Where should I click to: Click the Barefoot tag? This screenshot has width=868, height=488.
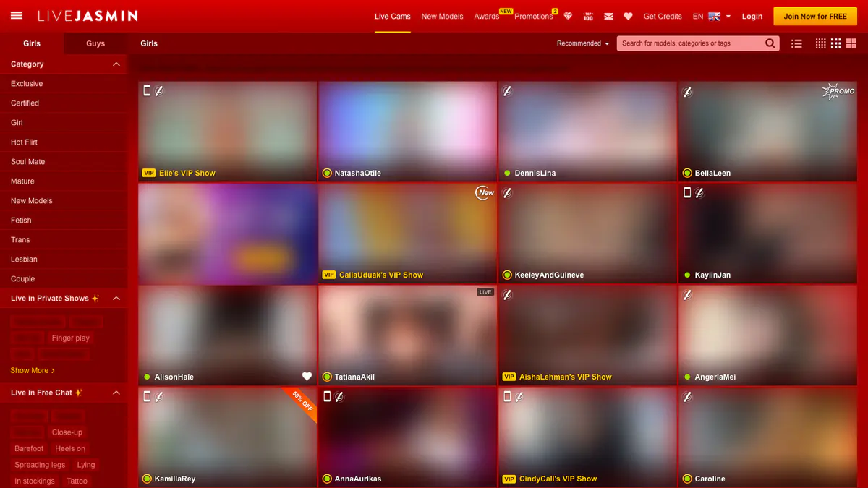click(x=29, y=448)
